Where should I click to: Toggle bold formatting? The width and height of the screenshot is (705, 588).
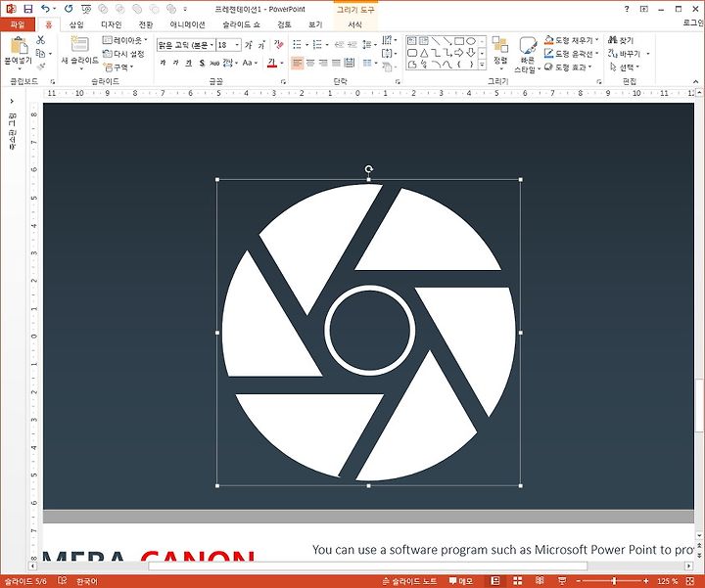point(163,63)
